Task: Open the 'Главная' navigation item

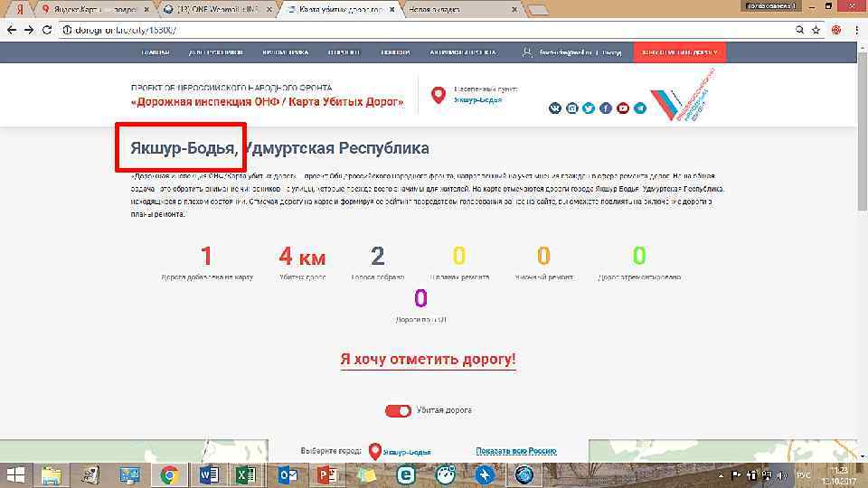Action: (x=156, y=52)
